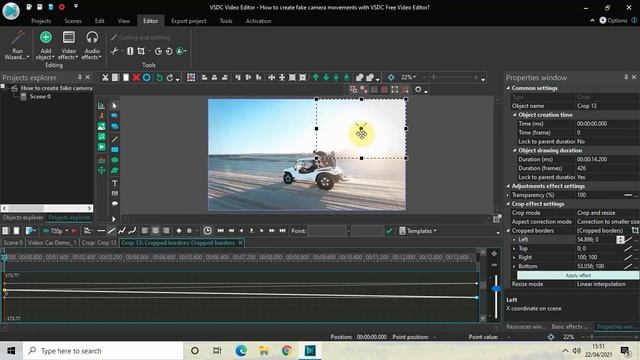Viewport: 640px width, 360px height.
Task: Click the Redo arrow icon
Action: click(170, 77)
